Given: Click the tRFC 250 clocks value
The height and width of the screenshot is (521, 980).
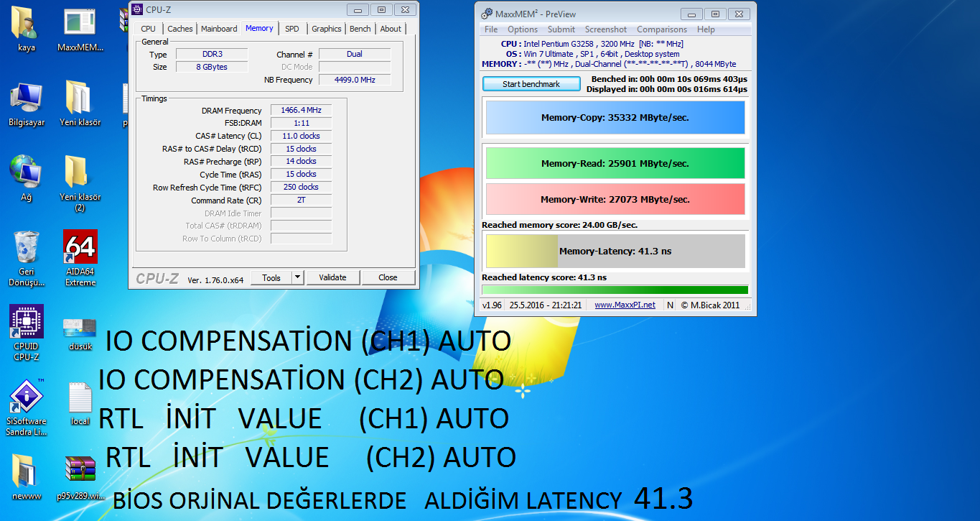Looking at the screenshot, I should point(301,187).
